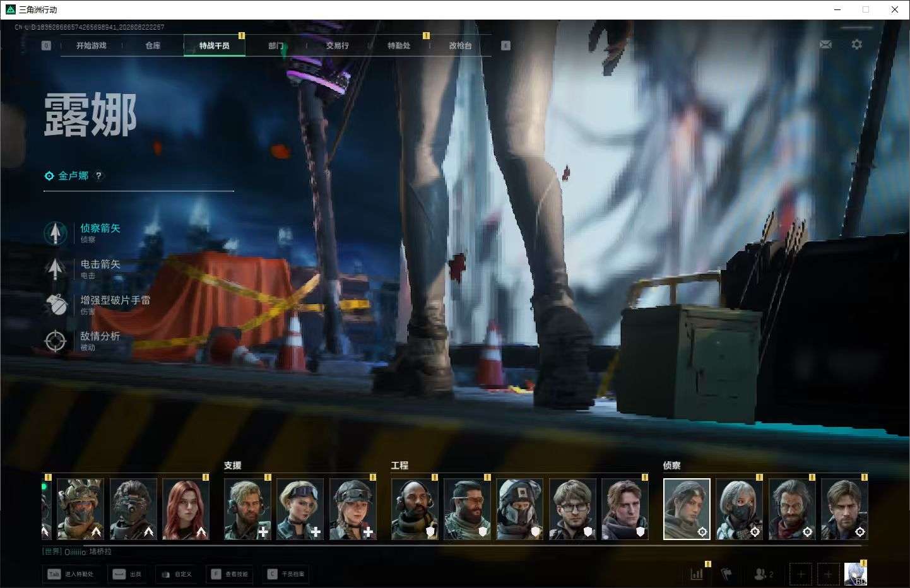Click the Q previous-tab key icon
This screenshot has width=910, height=588.
[46, 45]
